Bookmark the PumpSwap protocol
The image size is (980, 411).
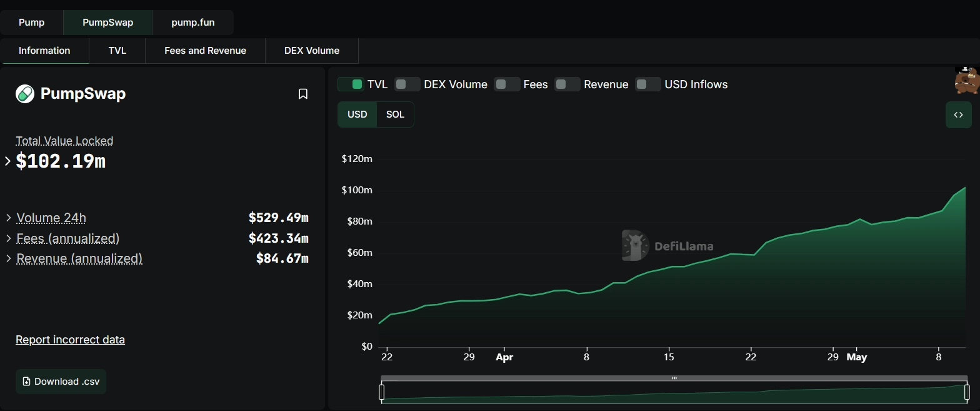[303, 94]
